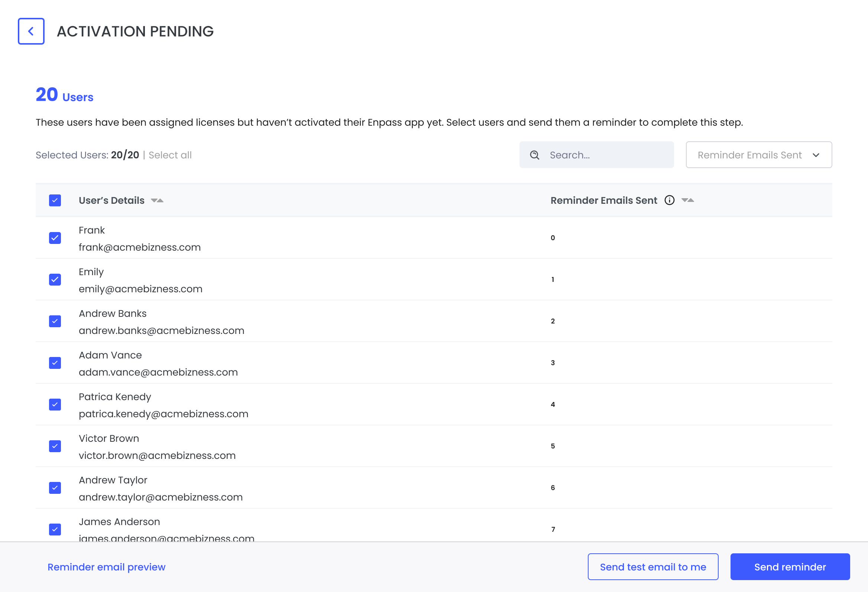Click the search magnifier icon
Screen dimensions: 868x592
tap(535, 154)
